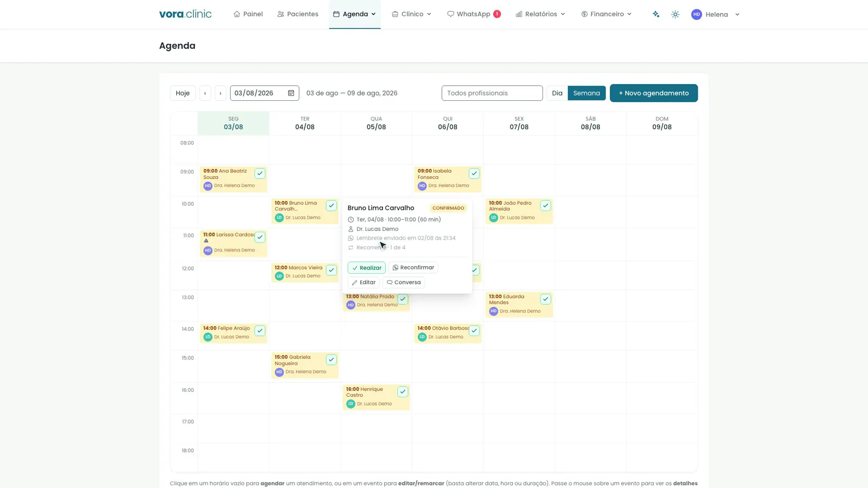The image size is (868, 488).
Task: Click the Hoje button
Action: (x=183, y=93)
